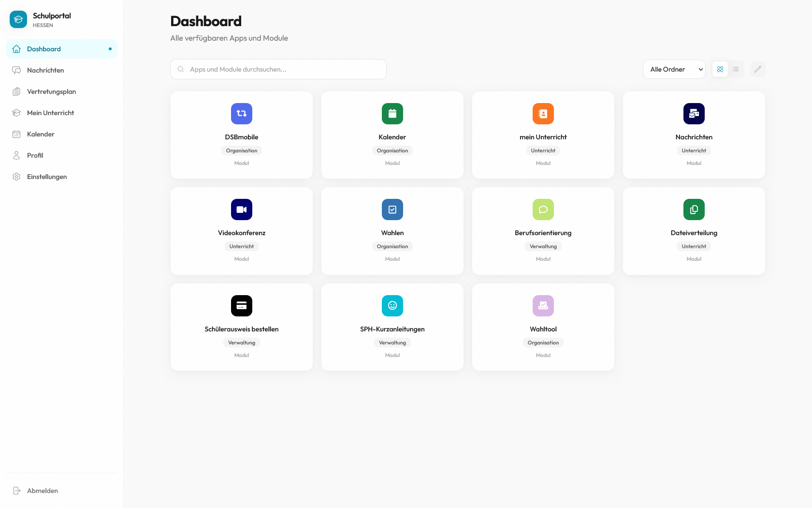Click the Organisation tag on Wahltool card
This screenshot has width=812, height=508.
(543, 343)
